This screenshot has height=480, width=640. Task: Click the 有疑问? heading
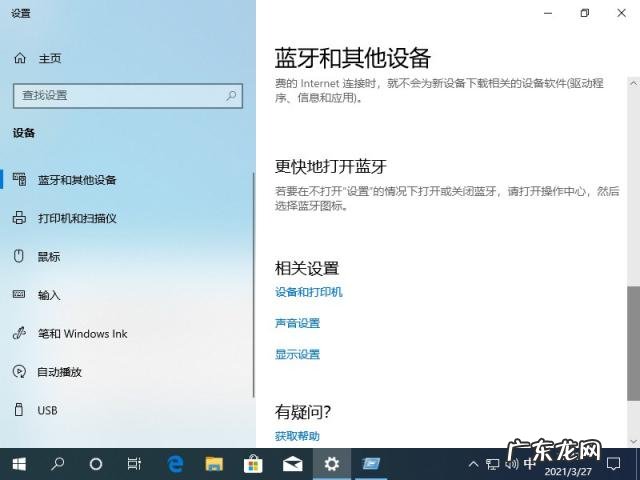(x=302, y=412)
